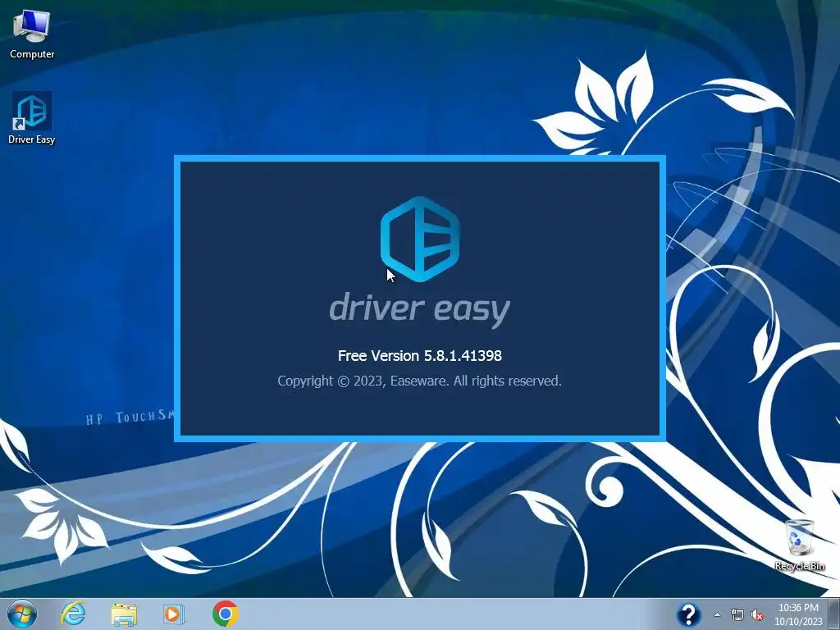Screen dimensions: 840x630
Task: Open Google Chrome from the taskbar
Action: [226, 614]
